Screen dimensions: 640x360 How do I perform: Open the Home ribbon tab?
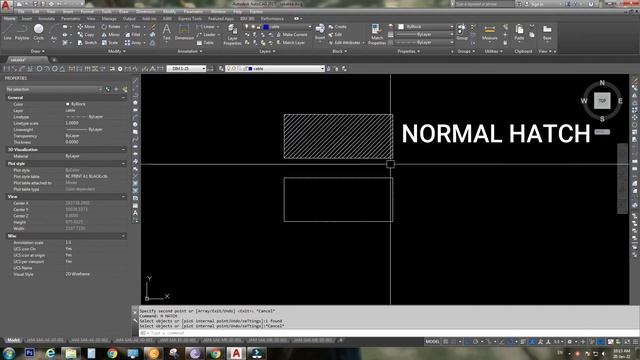tap(9, 18)
